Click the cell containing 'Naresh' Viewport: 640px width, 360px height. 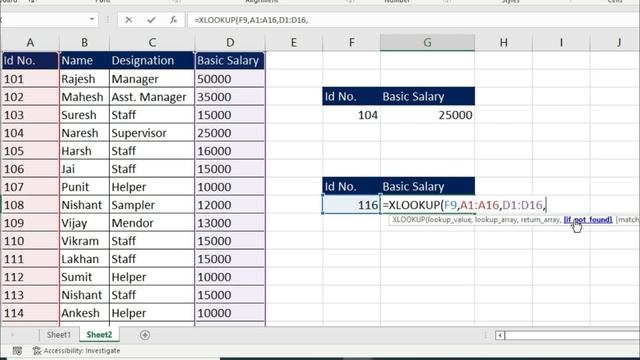click(x=84, y=133)
